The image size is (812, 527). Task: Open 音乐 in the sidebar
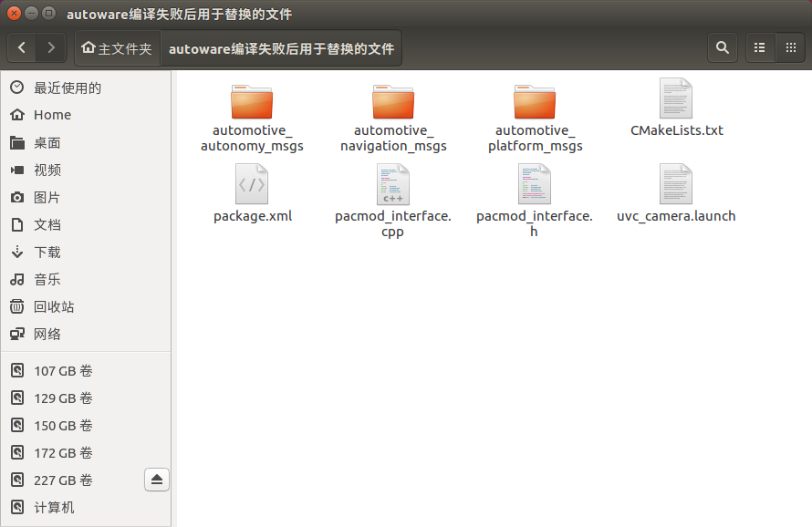(x=86, y=280)
